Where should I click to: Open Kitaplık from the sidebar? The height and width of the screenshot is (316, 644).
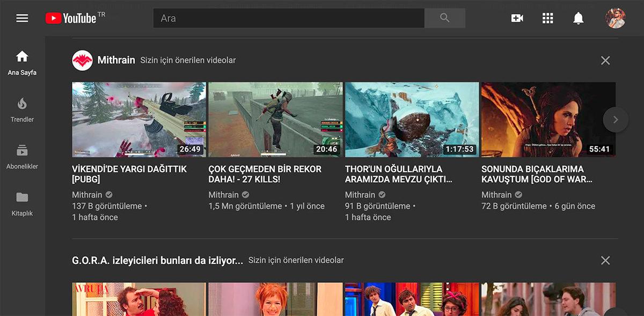pyautogui.click(x=22, y=201)
